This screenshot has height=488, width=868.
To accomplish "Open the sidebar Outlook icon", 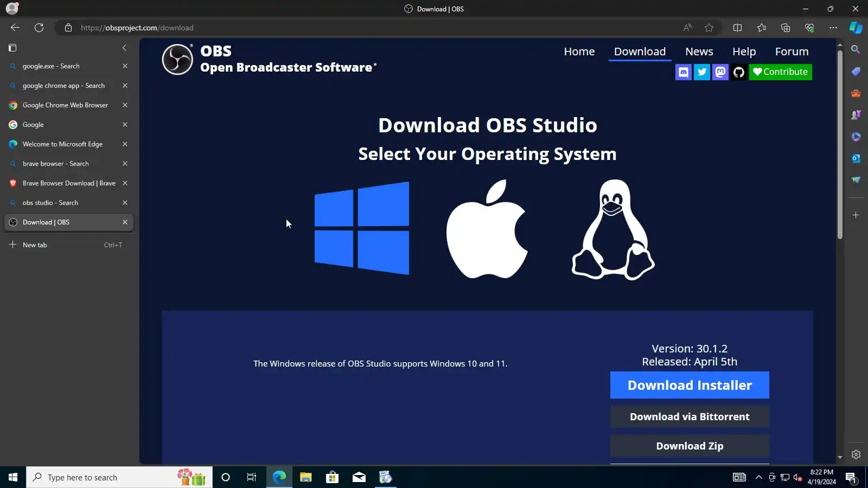I will click(x=856, y=158).
